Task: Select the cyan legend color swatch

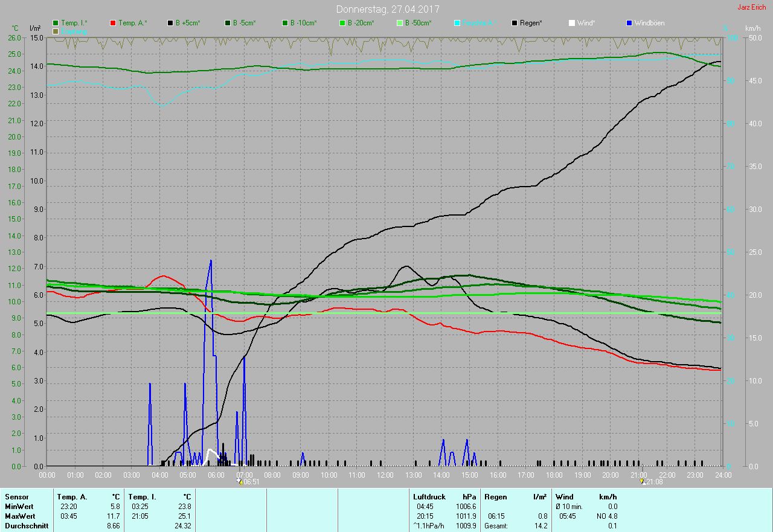Action: click(457, 23)
